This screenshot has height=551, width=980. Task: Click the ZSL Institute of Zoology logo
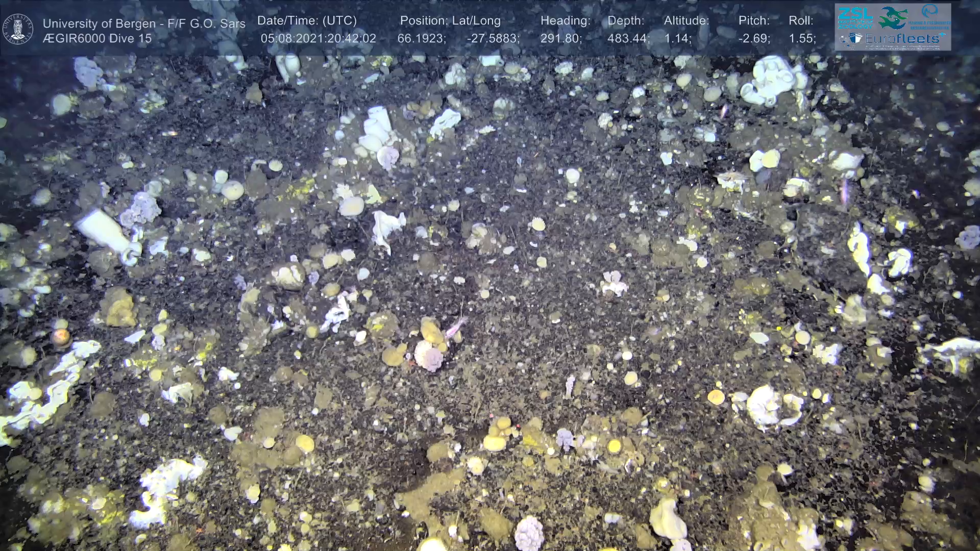(x=855, y=18)
